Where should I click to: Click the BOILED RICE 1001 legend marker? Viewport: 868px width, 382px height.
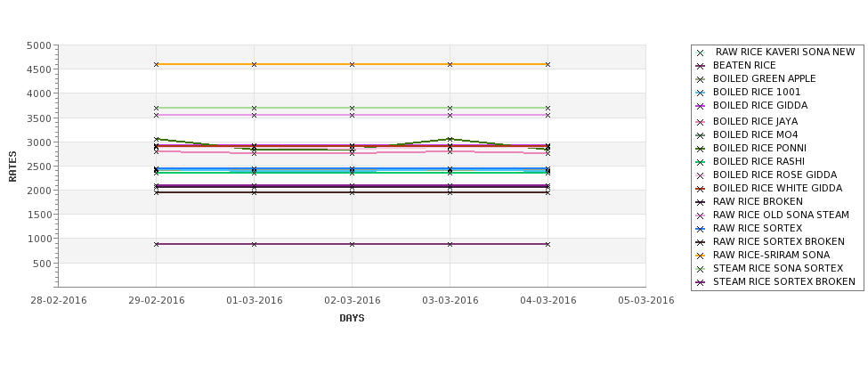[x=701, y=93]
